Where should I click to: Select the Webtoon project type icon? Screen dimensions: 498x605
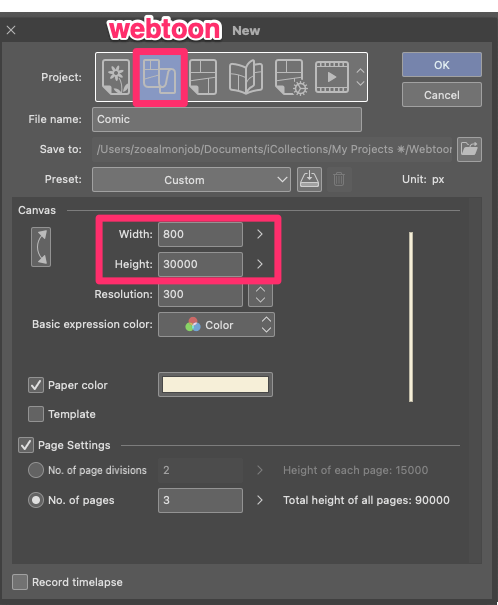pyautogui.click(x=160, y=77)
